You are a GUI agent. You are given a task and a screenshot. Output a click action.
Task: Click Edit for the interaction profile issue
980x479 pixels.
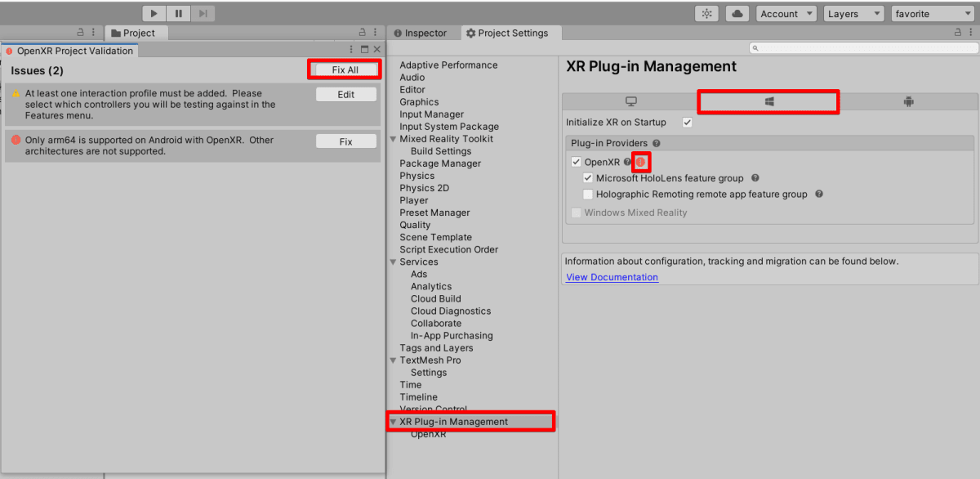pos(346,94)
